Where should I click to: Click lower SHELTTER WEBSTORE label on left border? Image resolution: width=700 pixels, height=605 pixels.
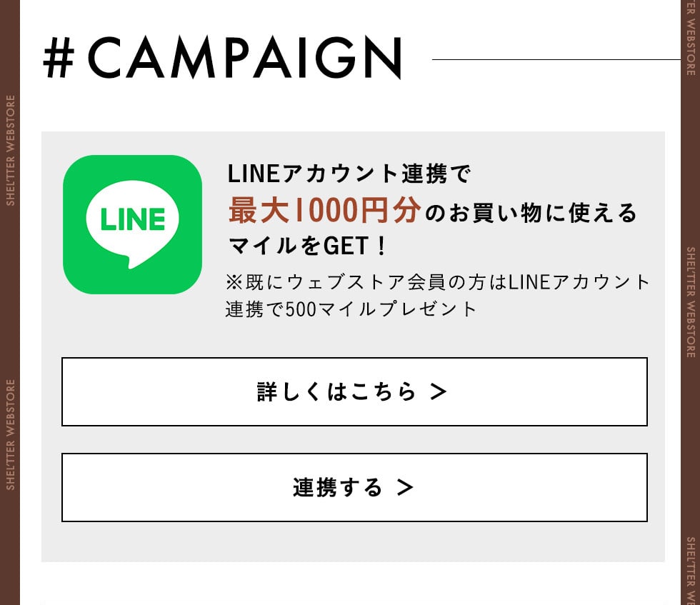coord(11,434)
